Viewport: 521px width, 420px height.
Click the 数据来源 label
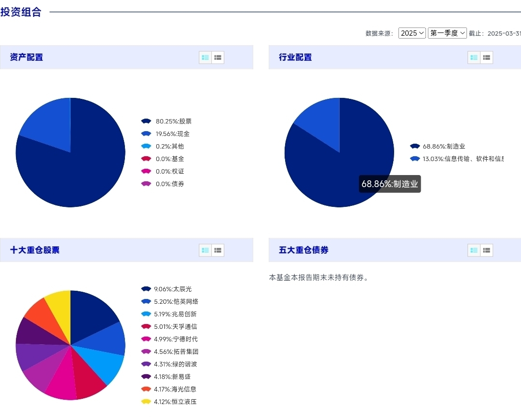click(379, 34)
